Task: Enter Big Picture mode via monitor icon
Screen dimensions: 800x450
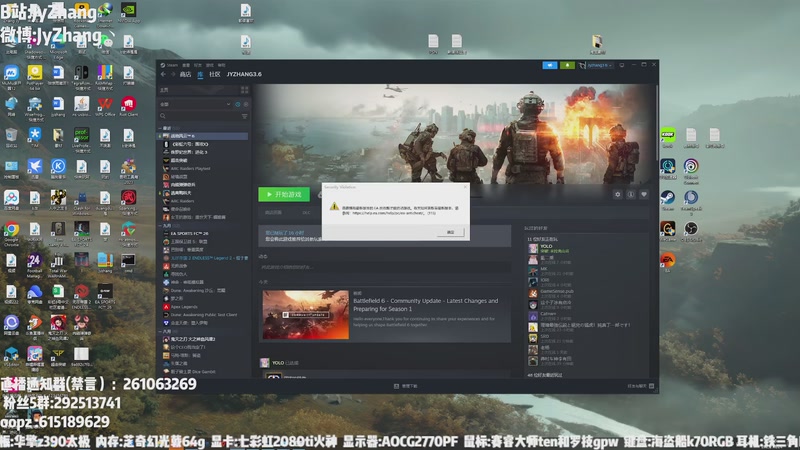Action: pos(621,65)
